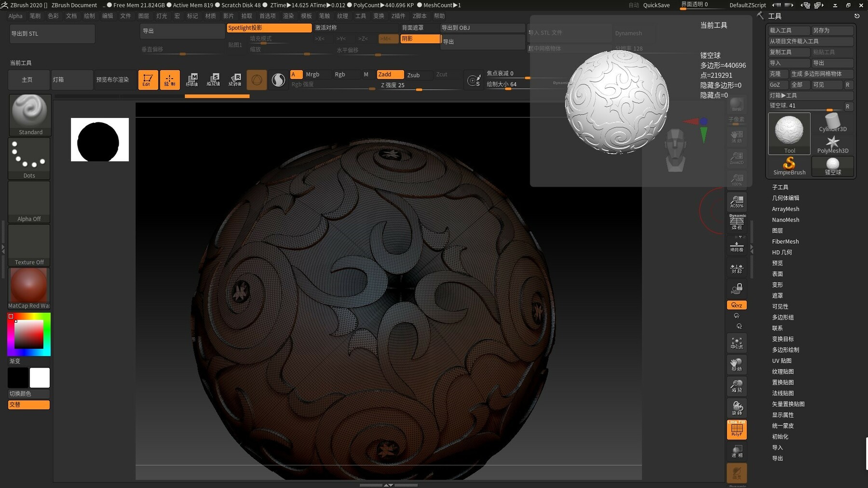Enable the floor grid display icon

click(736, 246)
